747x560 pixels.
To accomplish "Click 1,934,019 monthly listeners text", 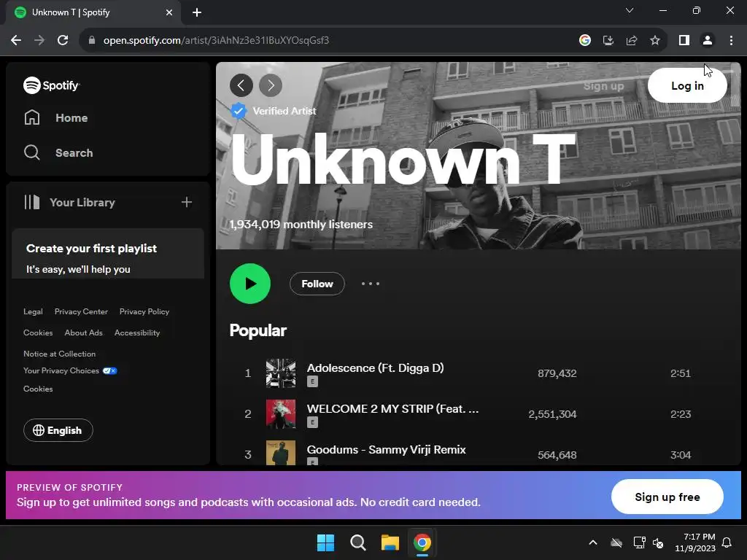I will (x=301, y=225).
